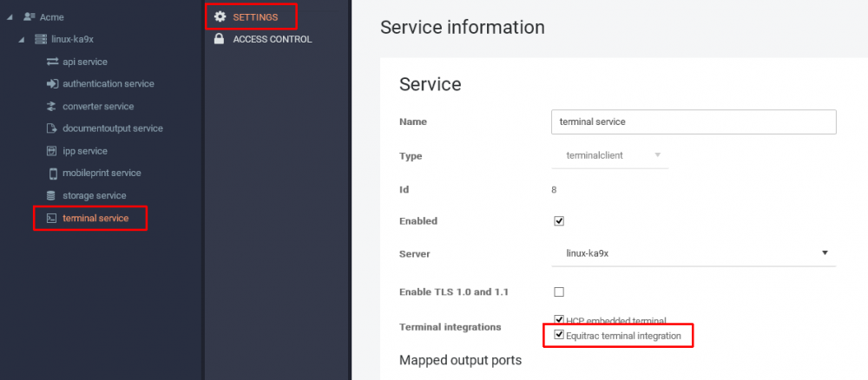Select terminal service in tree
Image resolution: width=868 pixels, height=380 pixels.
click(x=95, y=219)
